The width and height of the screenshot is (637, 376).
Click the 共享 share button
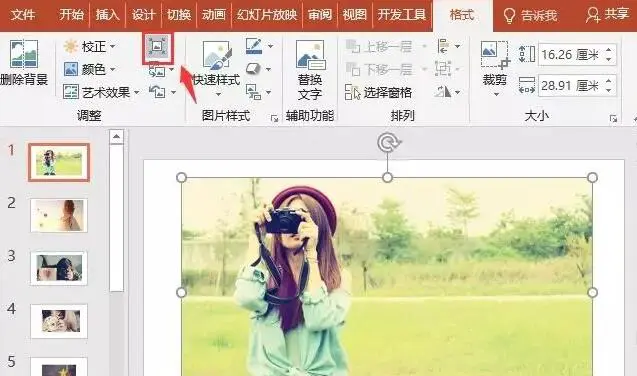[607, 15]
